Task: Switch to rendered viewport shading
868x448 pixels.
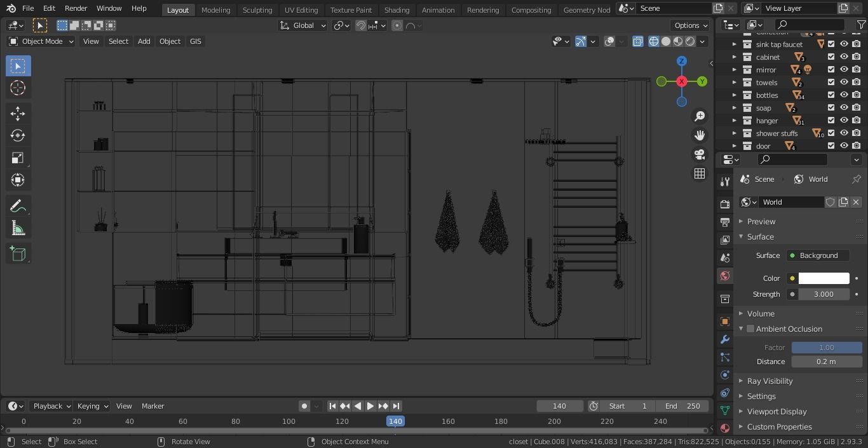Action: click(x=690, y=41)
